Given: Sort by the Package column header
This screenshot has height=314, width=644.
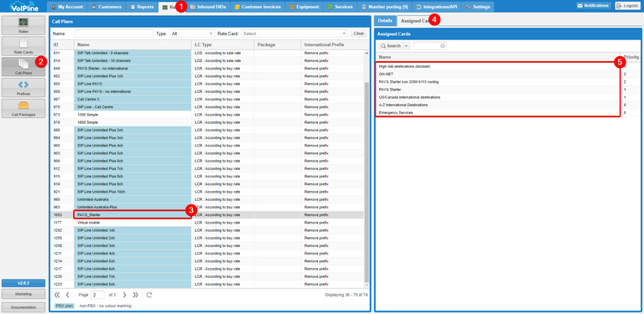Looking at the screenshot, I should click(x=278, y=44).
